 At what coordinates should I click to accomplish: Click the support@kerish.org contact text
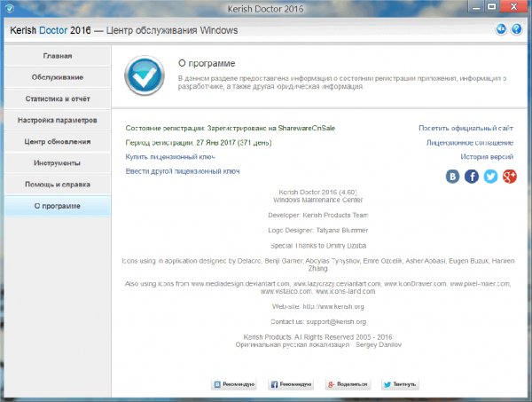pyautogui.click(x=336, y=322)
